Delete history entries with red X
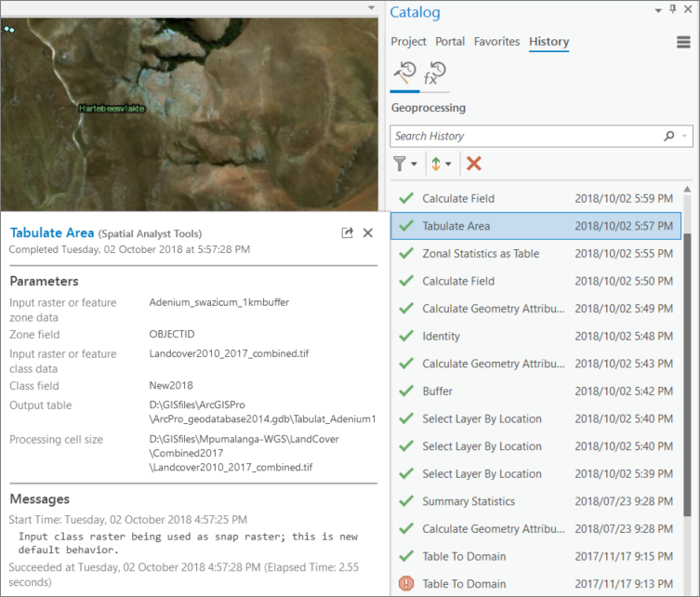700x597 pixels. pos(474,164)
